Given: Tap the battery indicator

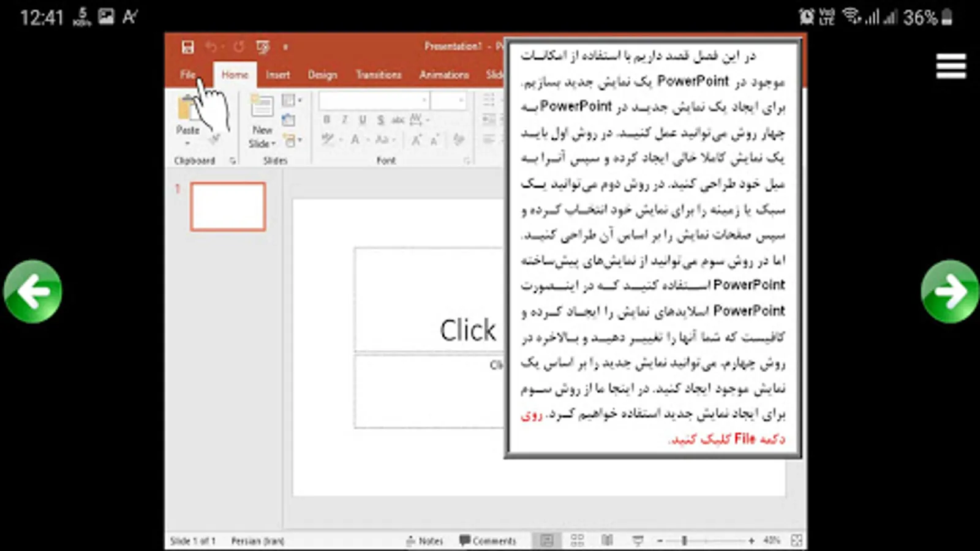Looking at the screenshot, I should click(x=947, y=17).
